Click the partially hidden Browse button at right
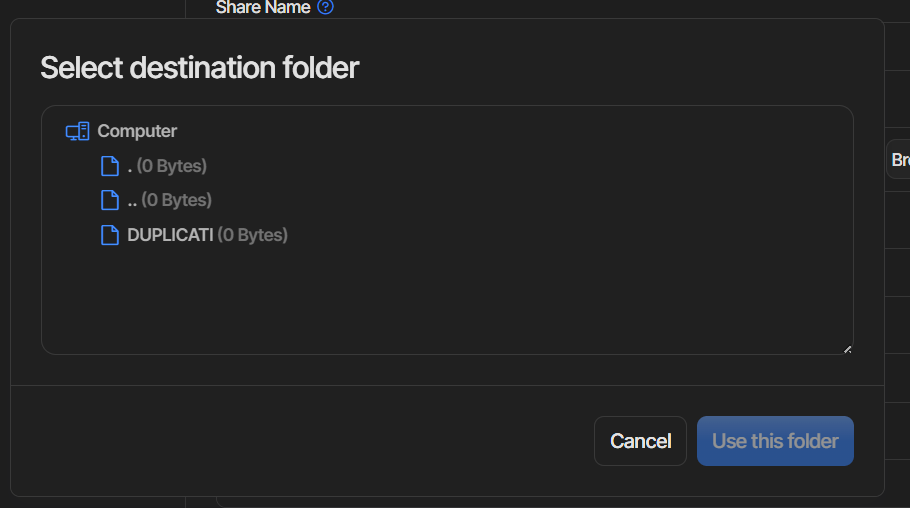Viewport: 910px width, 508px height. 899,159
